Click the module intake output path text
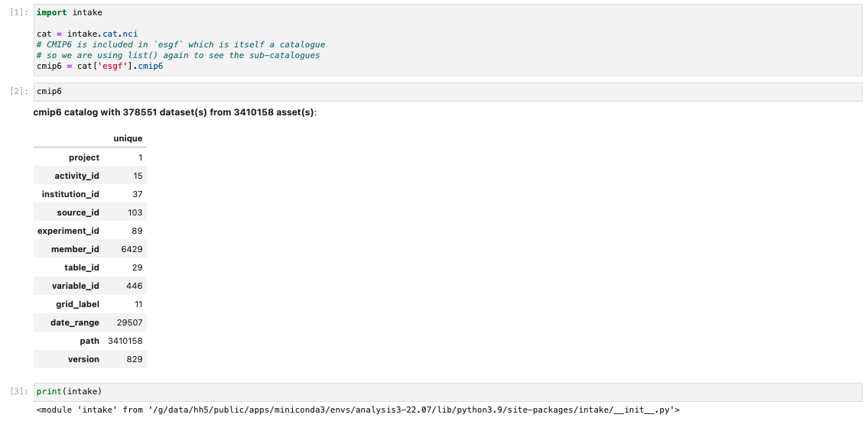The width and height of the screenshot is (868, 421). [358, 410]
